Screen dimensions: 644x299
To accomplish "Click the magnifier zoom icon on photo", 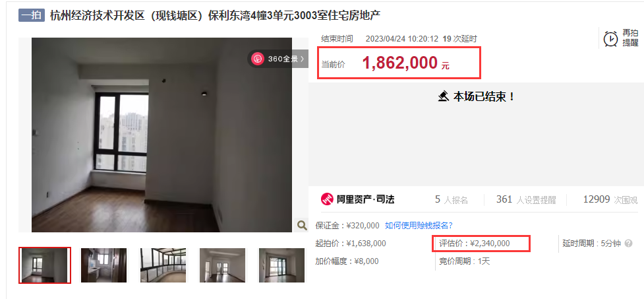I will click(302, 225).
